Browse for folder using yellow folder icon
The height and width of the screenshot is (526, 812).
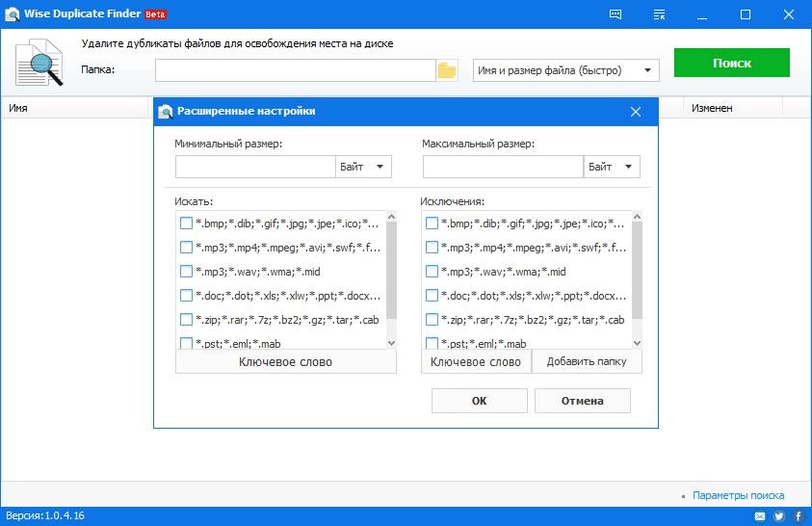[x=446, y=70]
